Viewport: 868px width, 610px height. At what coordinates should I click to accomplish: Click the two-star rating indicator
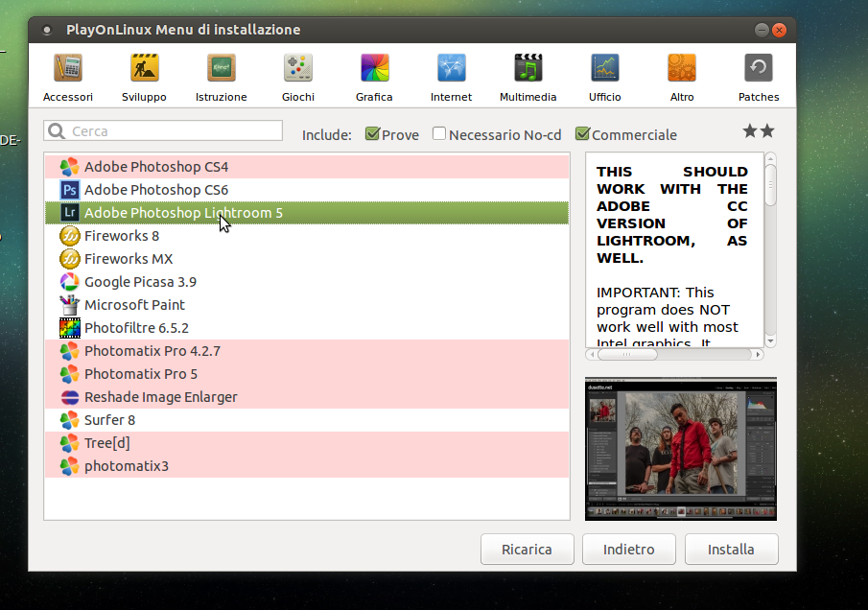(759, 131)
